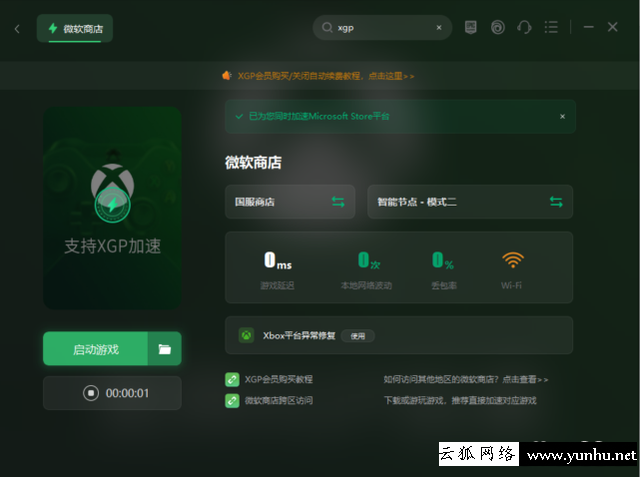The height and width of the screenshot is (477, 640).
Task: Open customer support headset icon
Action: (x=524, y=27)
